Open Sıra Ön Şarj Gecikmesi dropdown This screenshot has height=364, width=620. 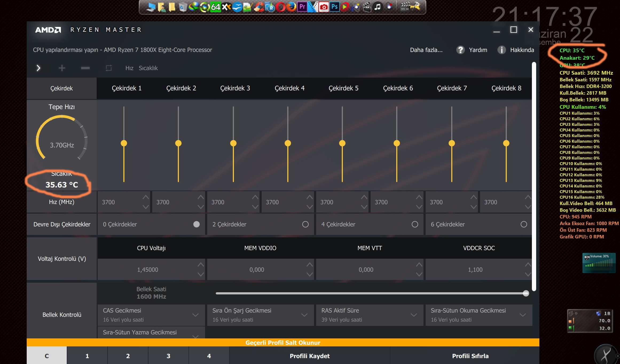click(x=260, y=315)
